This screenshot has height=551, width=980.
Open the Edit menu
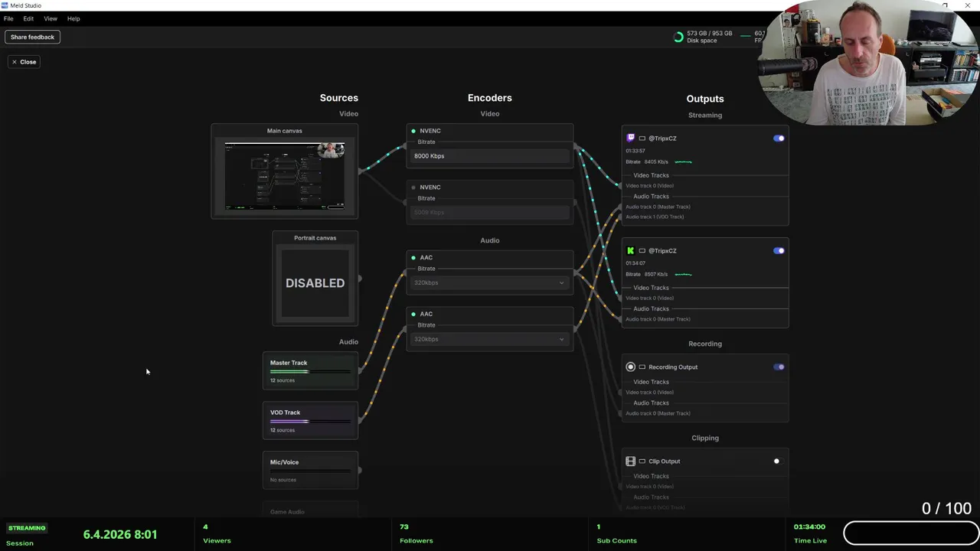pos(28,18)
